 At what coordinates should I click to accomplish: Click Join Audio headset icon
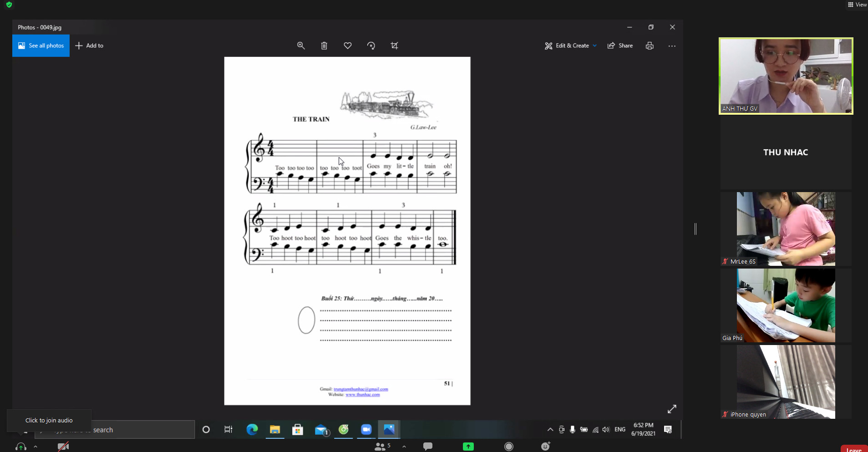[x=20, y=446]
